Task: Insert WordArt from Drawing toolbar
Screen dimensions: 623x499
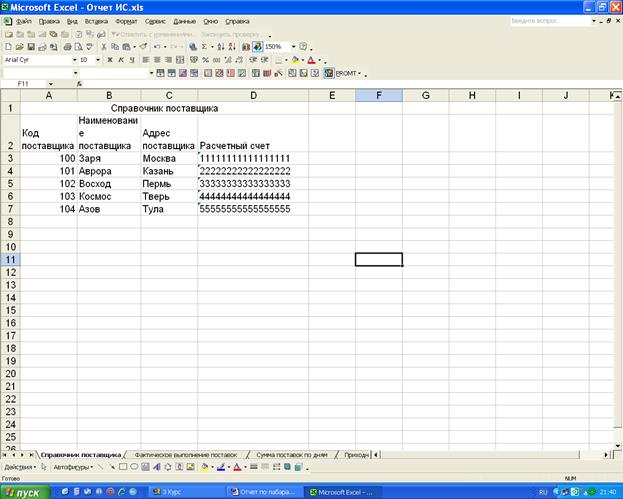Action: click(x=157, y=467)
